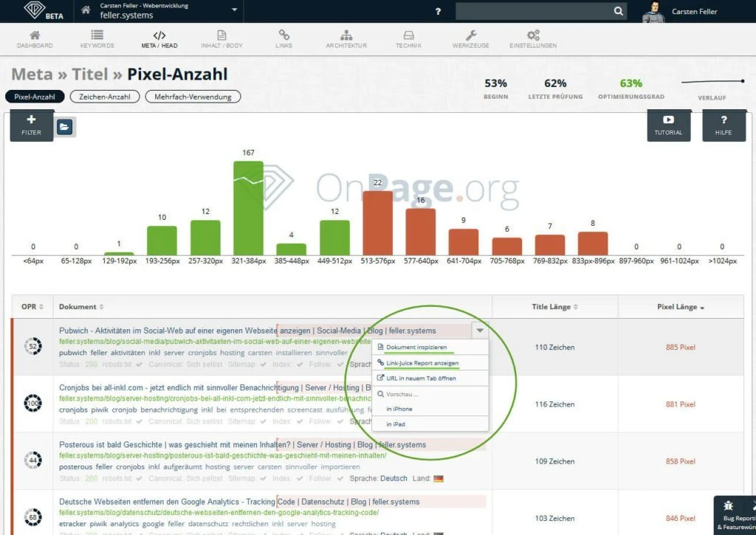
Task: Go to the Dashboard section
Action: click(x=35, y=39)
